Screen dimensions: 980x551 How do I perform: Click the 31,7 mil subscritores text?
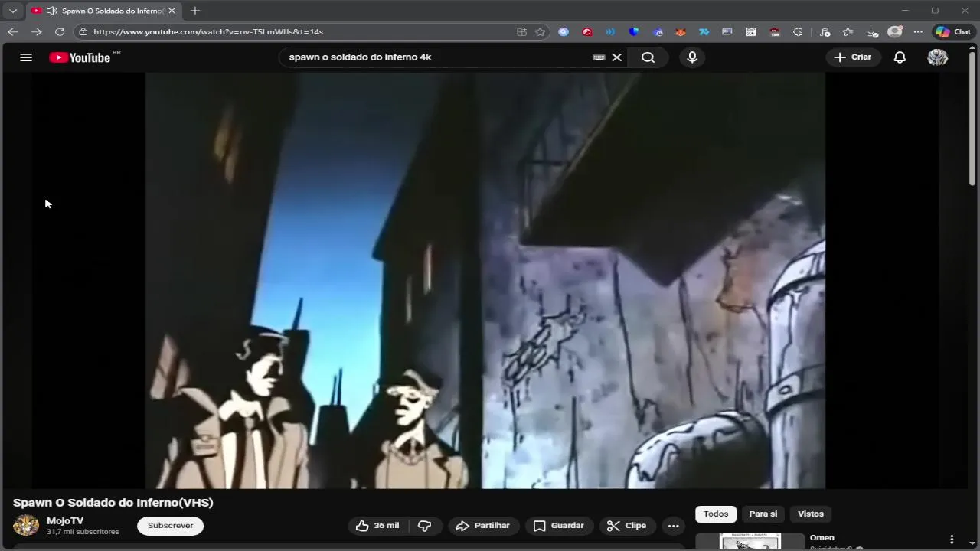click(x=83, y=532)
